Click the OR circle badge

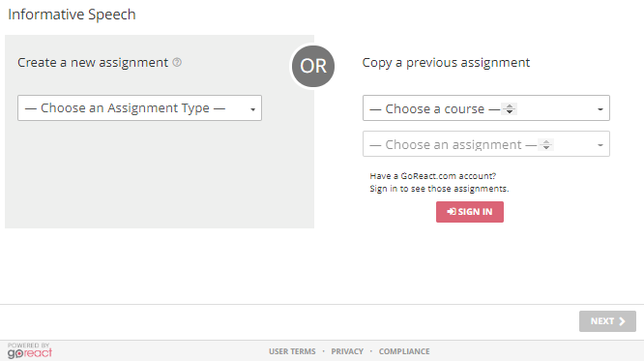pos(313,66)
